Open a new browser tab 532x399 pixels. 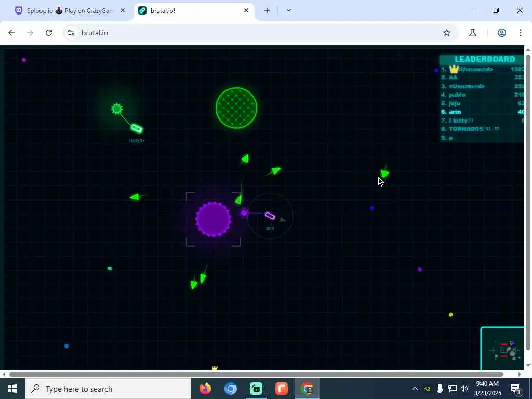coord(267,11)
